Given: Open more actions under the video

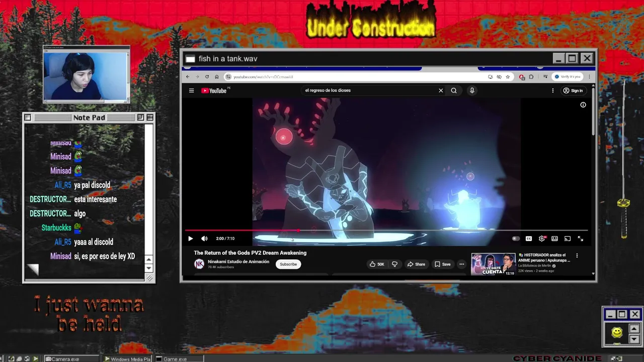Looking at the screenshot, I should (x=461, y=264).
